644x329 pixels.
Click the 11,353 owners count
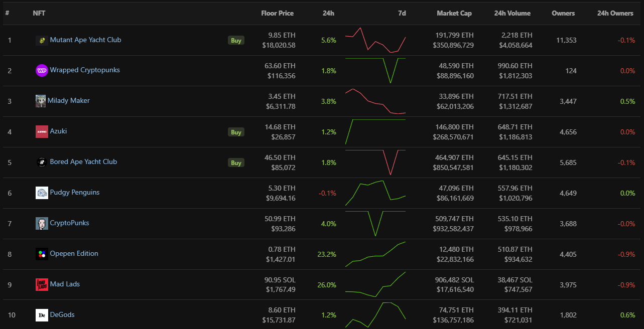pyautogui.click(x=567, y=40)
